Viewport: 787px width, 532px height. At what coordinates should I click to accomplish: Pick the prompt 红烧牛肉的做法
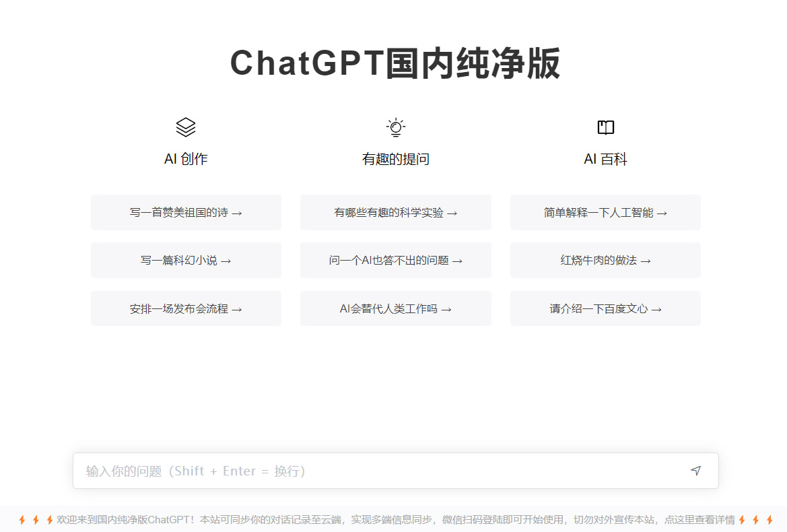[605, 261]
